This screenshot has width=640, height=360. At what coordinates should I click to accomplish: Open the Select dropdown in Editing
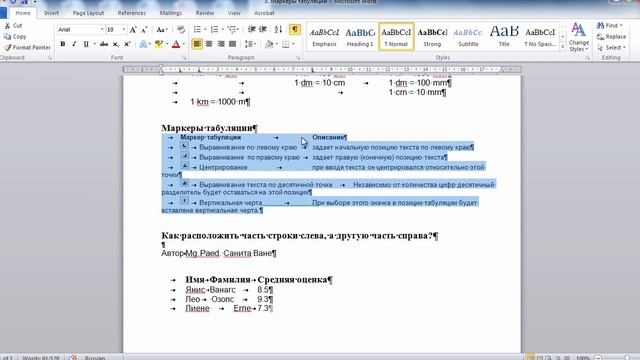[x=611, y=47]
